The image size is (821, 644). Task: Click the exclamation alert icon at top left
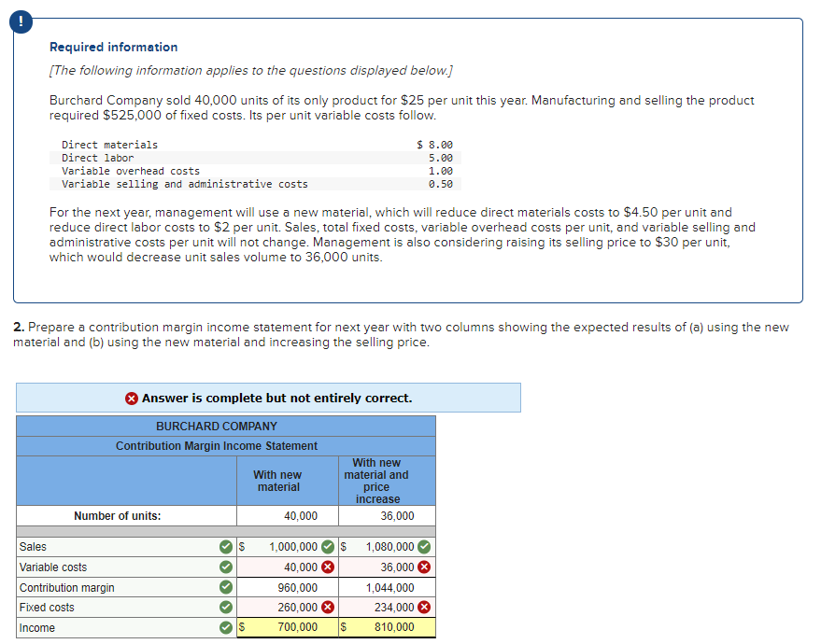[x=21, y=21]
